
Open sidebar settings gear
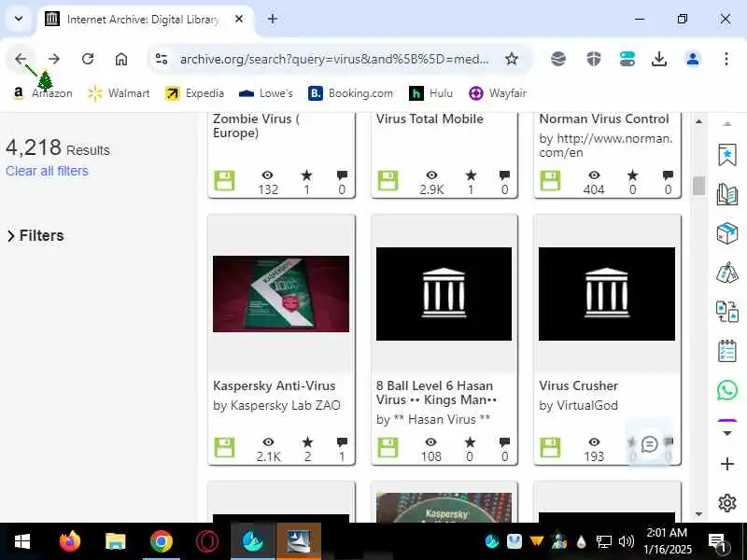pos(727,503)
